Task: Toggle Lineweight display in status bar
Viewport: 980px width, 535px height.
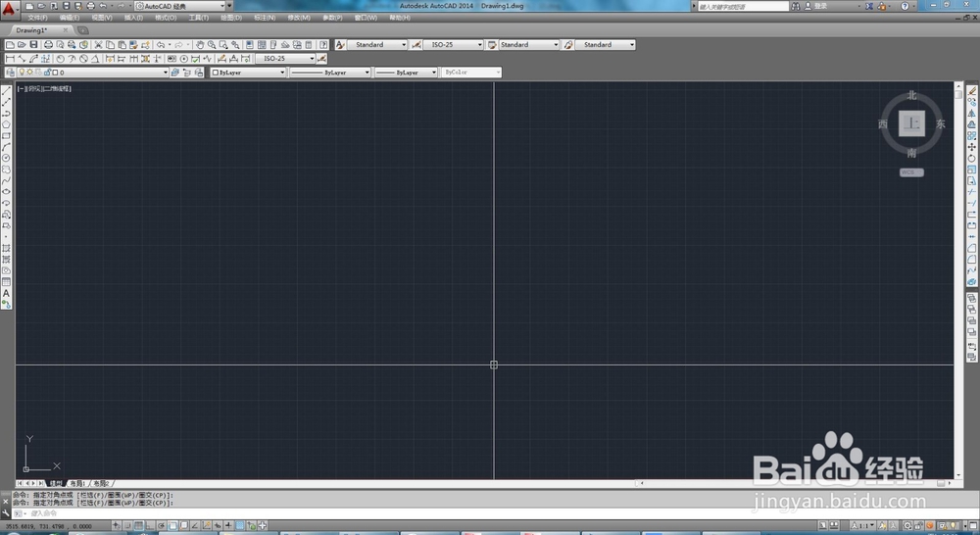Action: (228, 525)
